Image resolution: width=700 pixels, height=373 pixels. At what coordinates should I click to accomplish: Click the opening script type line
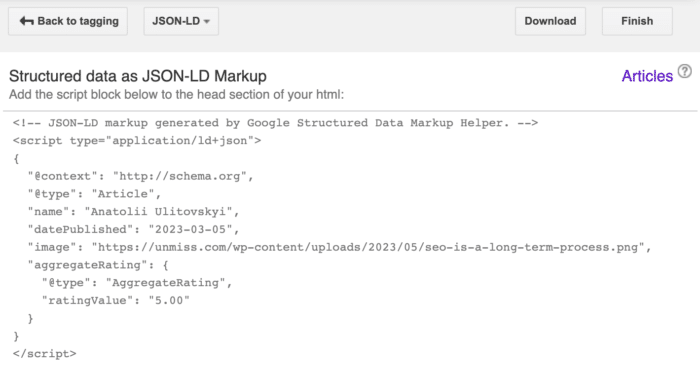click(137, 141)
